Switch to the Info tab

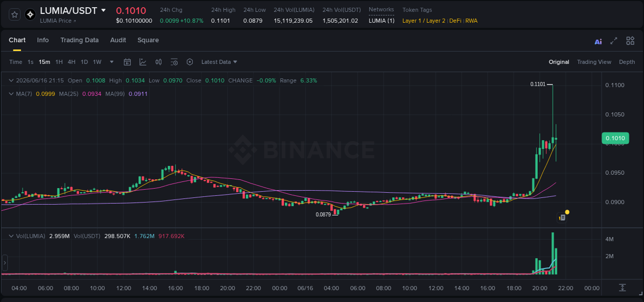pos(43,40)
